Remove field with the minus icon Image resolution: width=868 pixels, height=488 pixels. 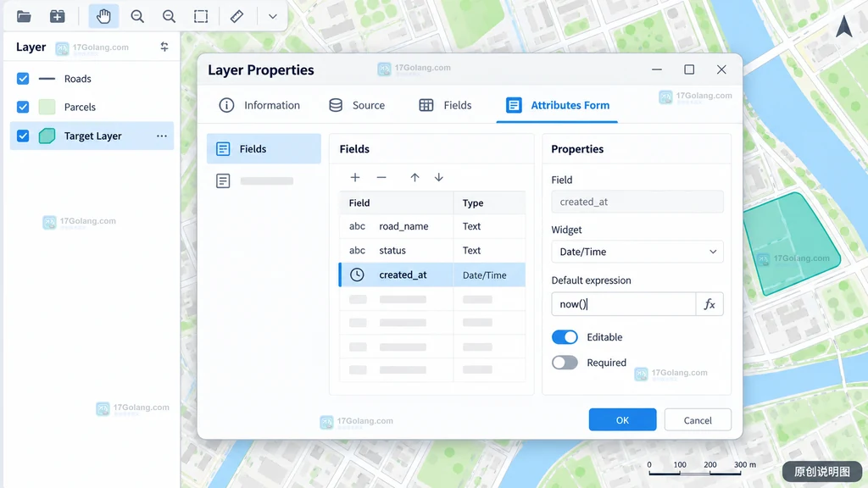(381, 177)
